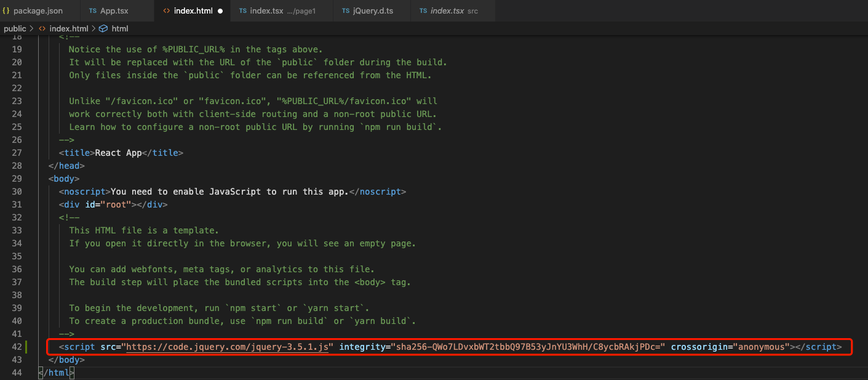The width and height of the screenshot is (868, 380).
Task: Click the comment start marker on line 32
Action: 69,217
